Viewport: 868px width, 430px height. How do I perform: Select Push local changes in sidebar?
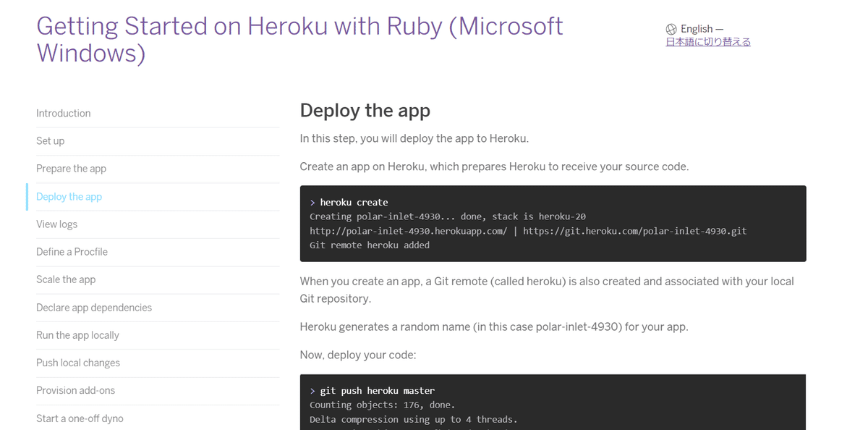coord(78,363)
